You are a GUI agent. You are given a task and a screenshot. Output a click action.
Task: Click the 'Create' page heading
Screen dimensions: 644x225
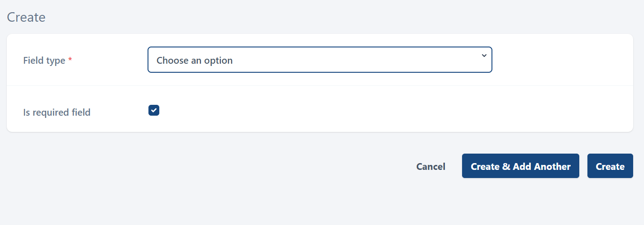tap(26, 17)
